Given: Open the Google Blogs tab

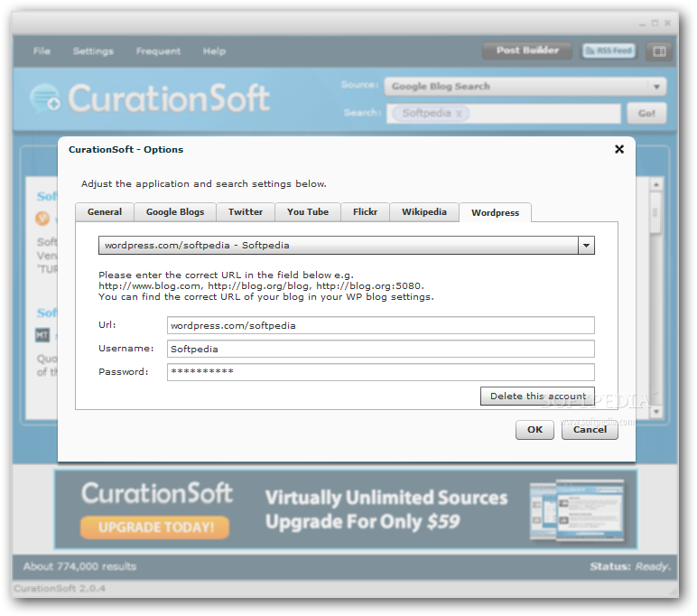Looking at the screenshot, I should pos(175,211).
